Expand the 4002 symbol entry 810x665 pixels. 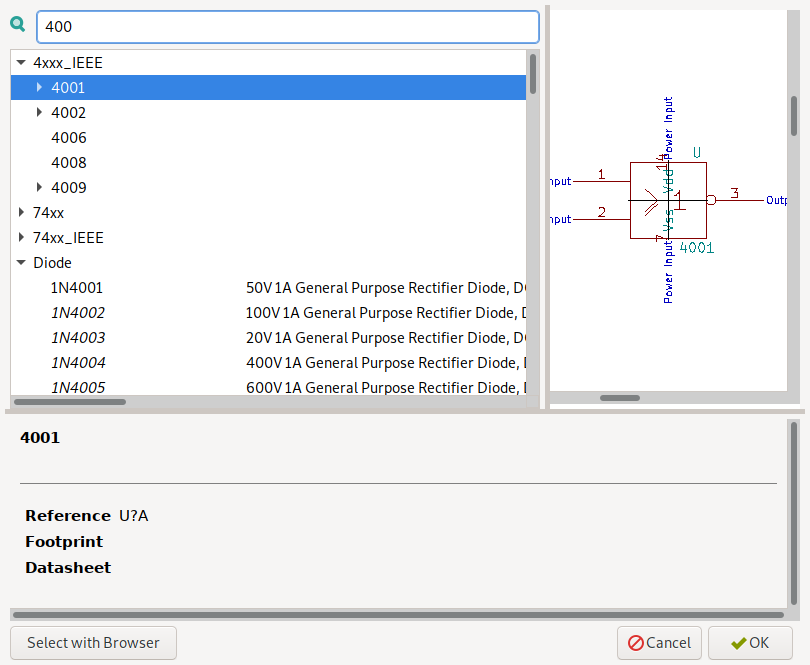point(39,113)
